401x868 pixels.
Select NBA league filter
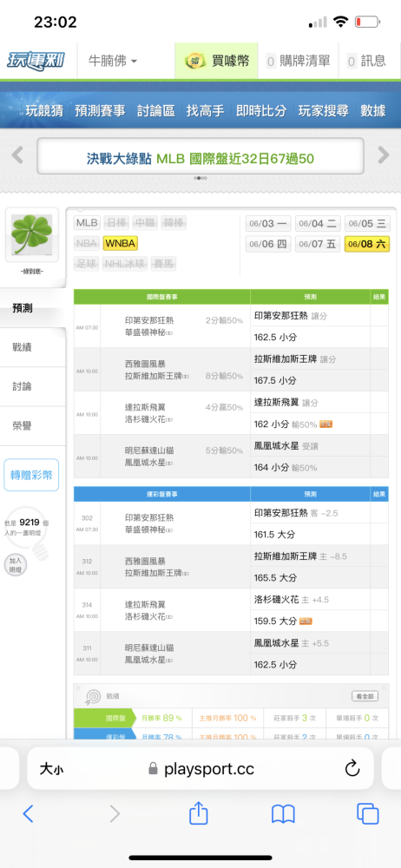coord(87,243)
